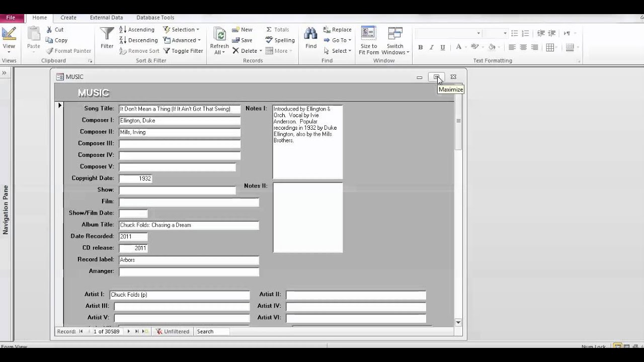Toggle Italic formatting
The width and height of the screenshot is (644, 362).
[x=431, y=47]
